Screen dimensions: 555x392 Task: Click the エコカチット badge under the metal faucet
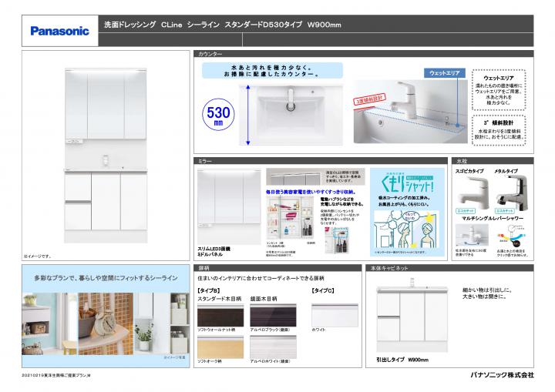coord(505,211)
